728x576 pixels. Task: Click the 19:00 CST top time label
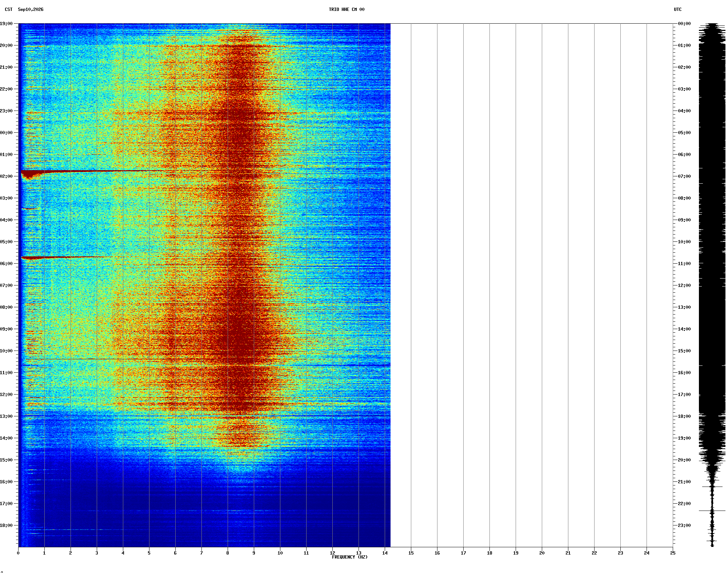coord(6,24)
